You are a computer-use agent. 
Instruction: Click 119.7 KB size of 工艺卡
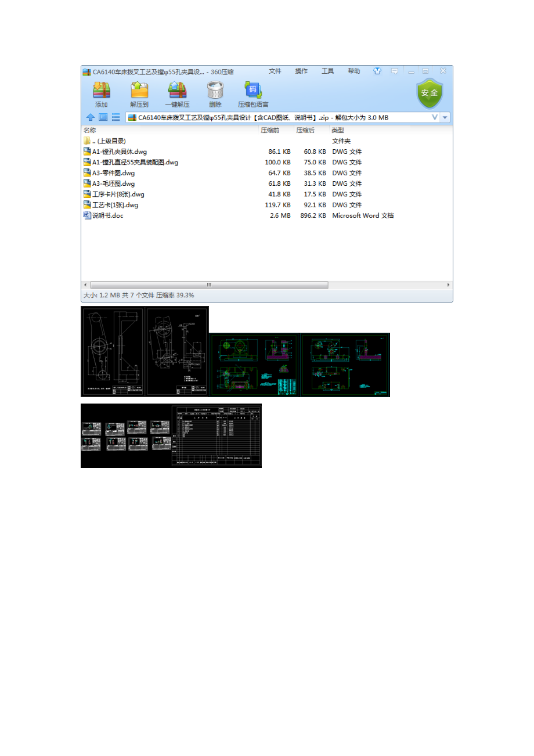pyautogui.click(x=277, y=205)
